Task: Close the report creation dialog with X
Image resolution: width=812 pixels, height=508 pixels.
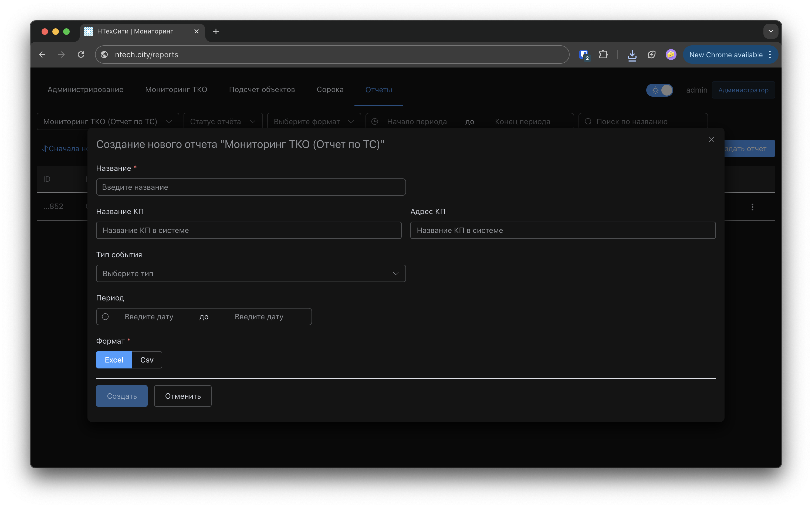Action: pos(711,140)
